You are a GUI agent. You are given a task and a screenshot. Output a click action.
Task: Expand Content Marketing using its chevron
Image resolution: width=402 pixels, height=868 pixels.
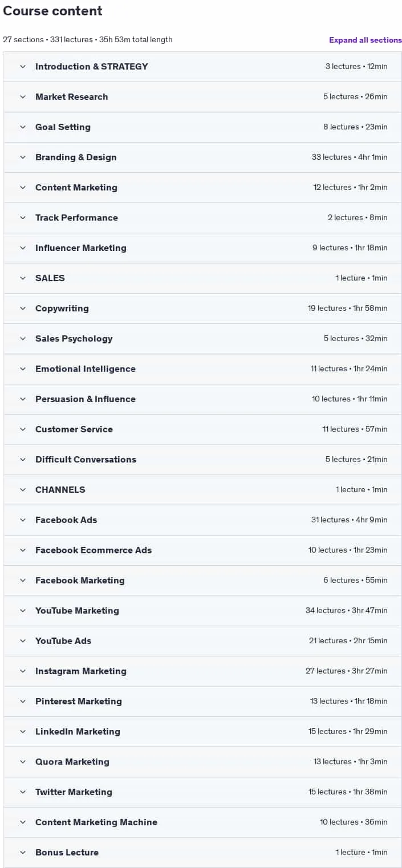coord(23,187)
